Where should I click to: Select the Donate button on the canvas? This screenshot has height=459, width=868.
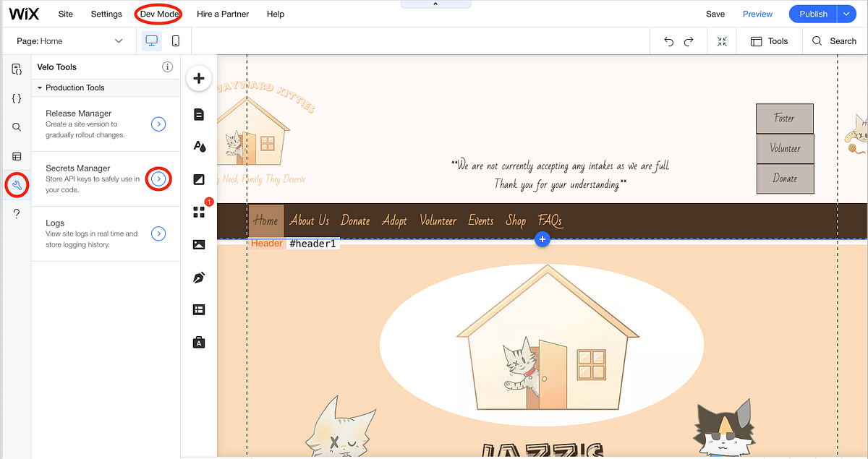785,179
